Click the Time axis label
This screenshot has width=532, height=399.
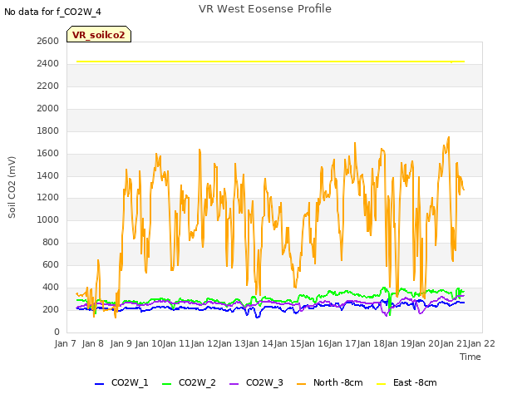point(470,357)
